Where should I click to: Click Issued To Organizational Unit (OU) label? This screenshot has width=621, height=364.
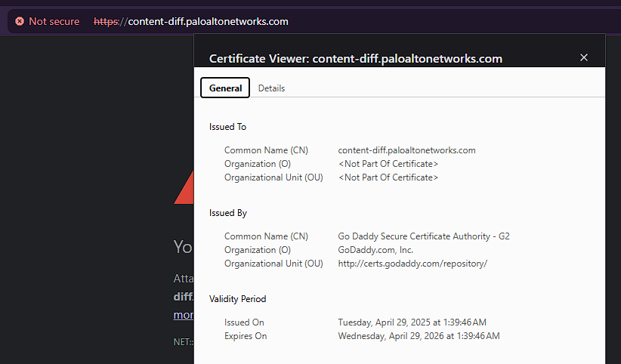273,177
